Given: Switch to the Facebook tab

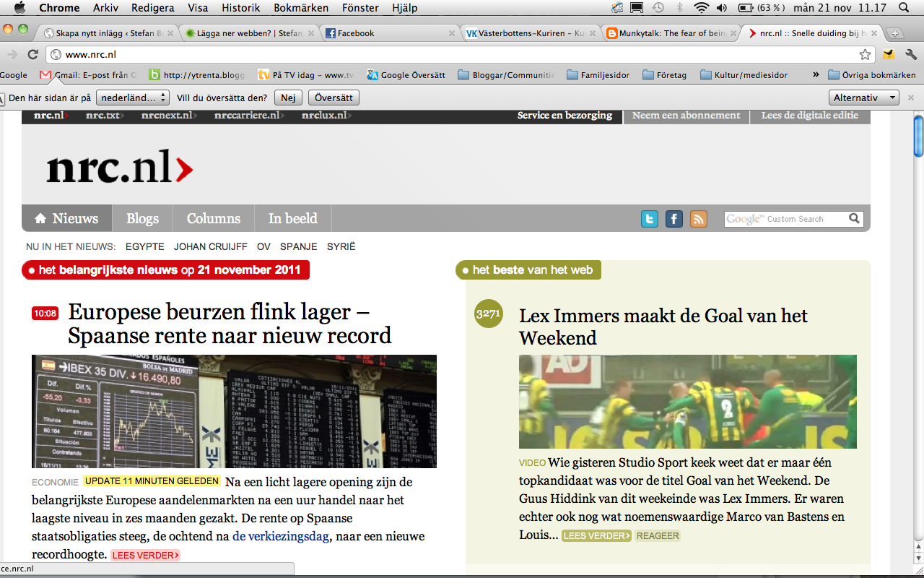Looking at the screenshot, I should point(390,33).
